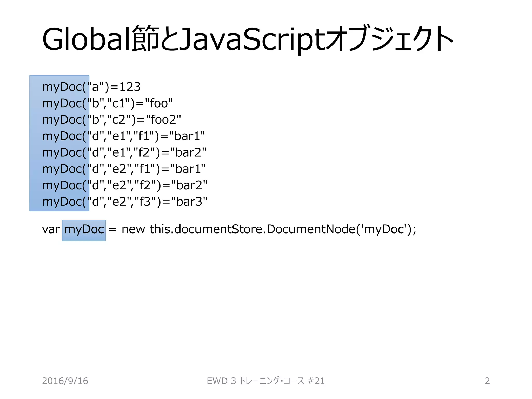This screenshot has height=399, width=532.
Task: Click the line ending with "bar3"
Action: [x=125, y=202]
